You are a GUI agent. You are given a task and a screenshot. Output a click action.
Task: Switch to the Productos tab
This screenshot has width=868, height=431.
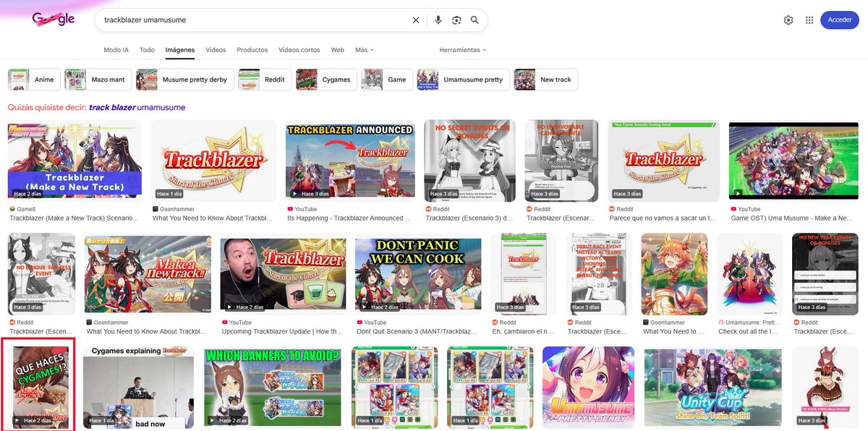[x=252, y=50]
